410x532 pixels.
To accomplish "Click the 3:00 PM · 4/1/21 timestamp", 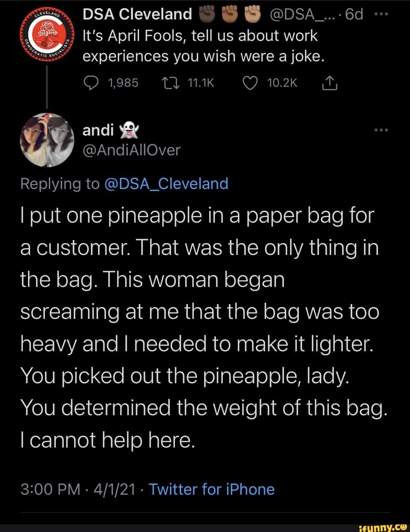I will (x=78, y=490).
